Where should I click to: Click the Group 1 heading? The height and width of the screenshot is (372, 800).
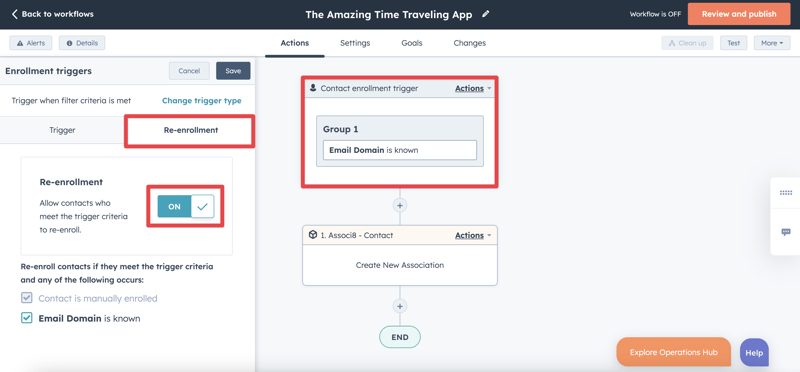(341, 130)
